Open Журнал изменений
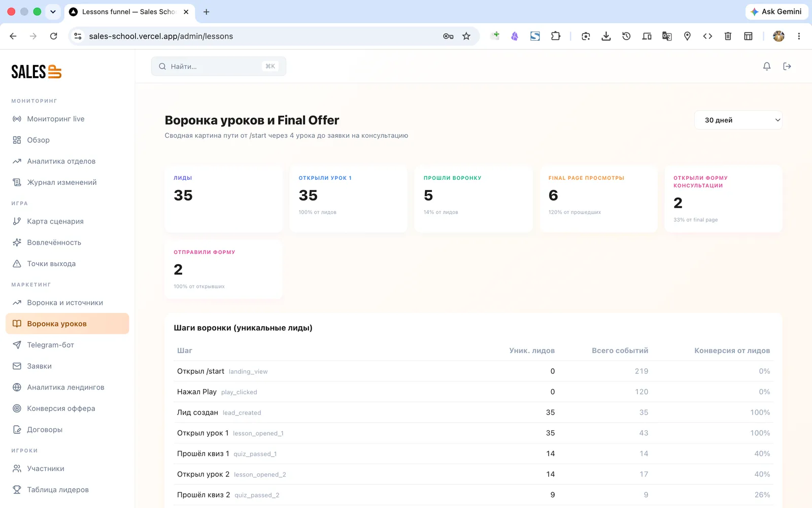Viewport: 812px width, 508px height. (67, 182)
